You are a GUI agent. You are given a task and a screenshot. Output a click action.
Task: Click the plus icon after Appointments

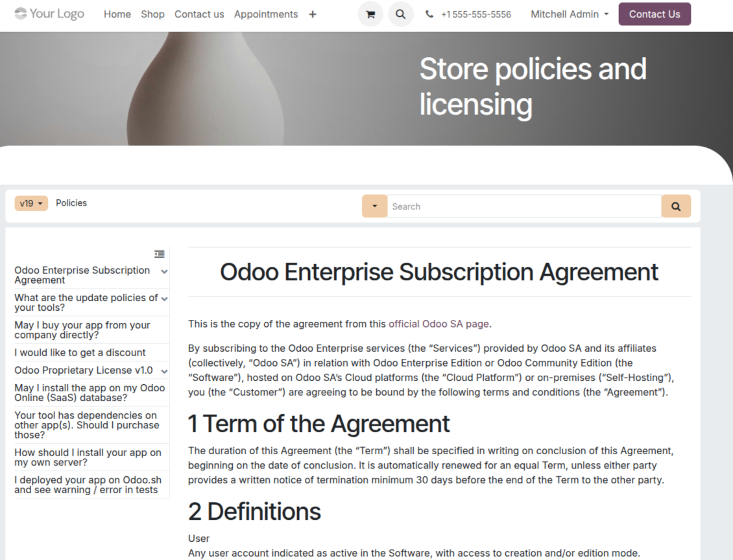click(x=313, y=14)
